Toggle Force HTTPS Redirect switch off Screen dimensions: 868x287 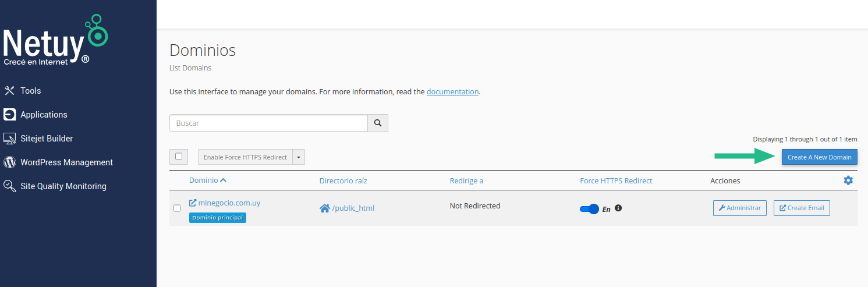[x=589, y=209]
